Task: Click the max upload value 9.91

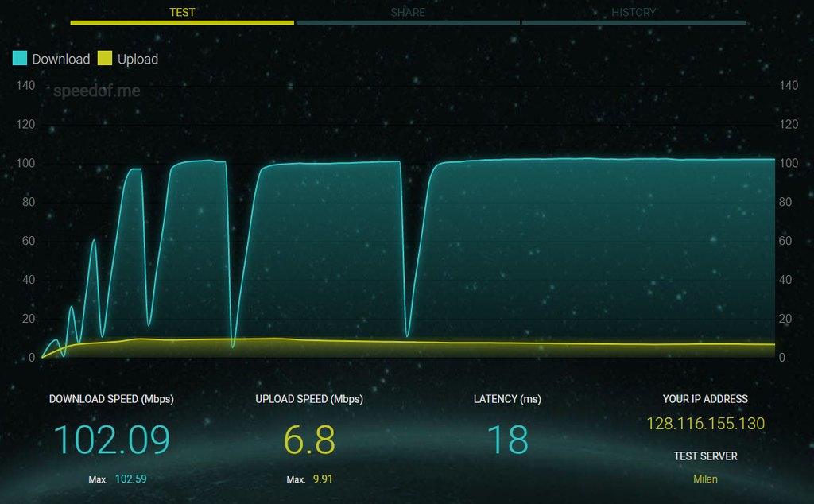Action: [322, 479]
